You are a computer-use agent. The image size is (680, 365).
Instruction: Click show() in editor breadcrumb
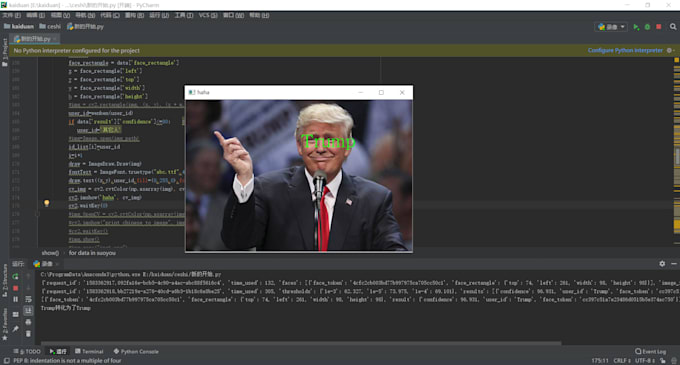50,253
